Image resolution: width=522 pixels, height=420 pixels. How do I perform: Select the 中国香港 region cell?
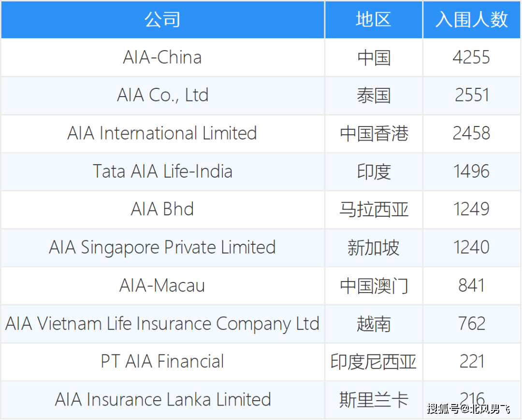(373, 134)
